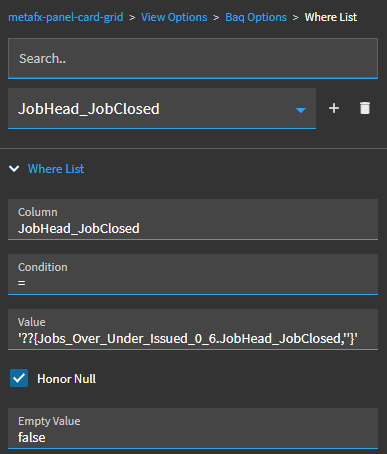The height and width of the screenshot is (454, 387).
Task: Edit the Column field JobHead_JobClosed value
Action: click(193, 219)
